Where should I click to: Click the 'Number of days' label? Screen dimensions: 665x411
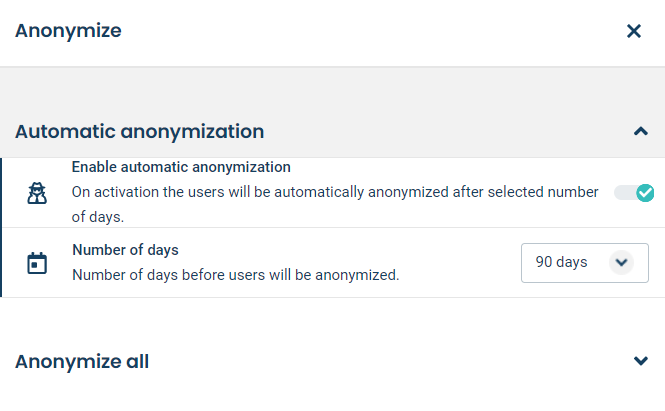coord(126,250)
